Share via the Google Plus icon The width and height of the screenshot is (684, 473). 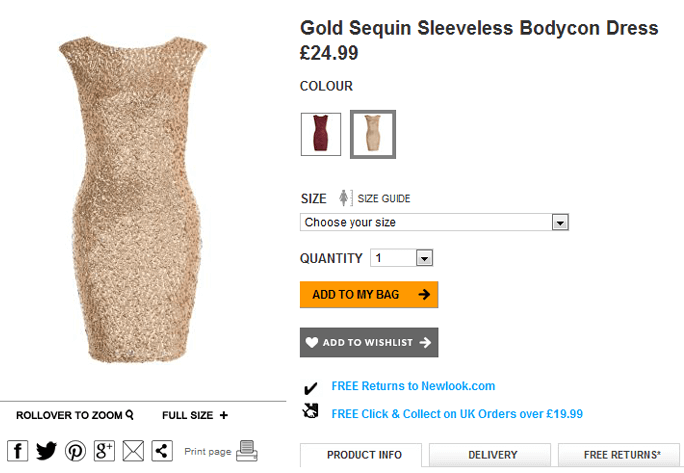click(104, 451)
